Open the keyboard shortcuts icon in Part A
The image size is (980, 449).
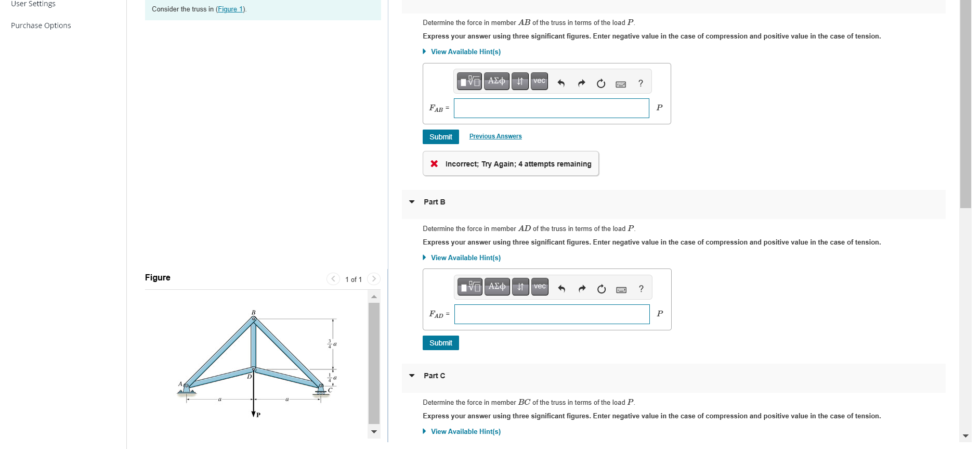(620, 84)
